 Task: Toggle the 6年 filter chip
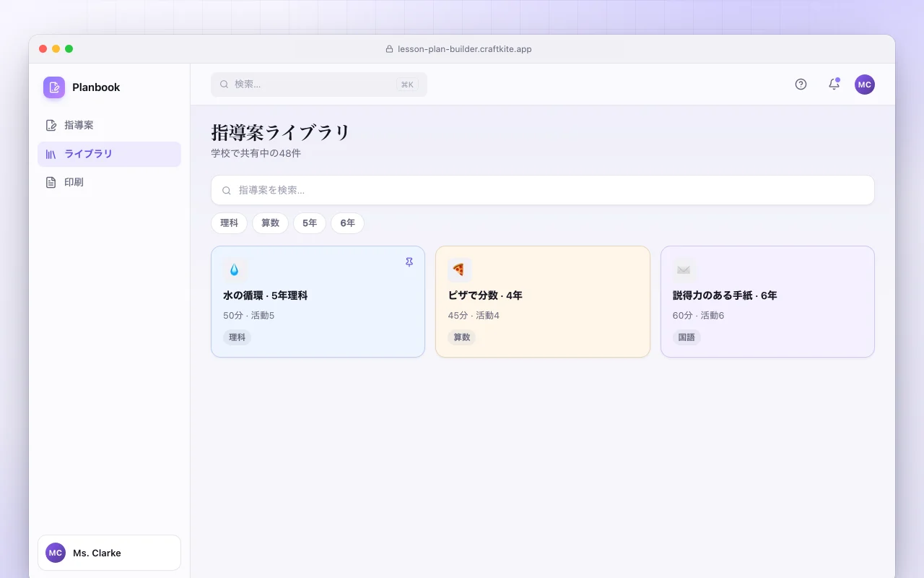coord(347,223)
